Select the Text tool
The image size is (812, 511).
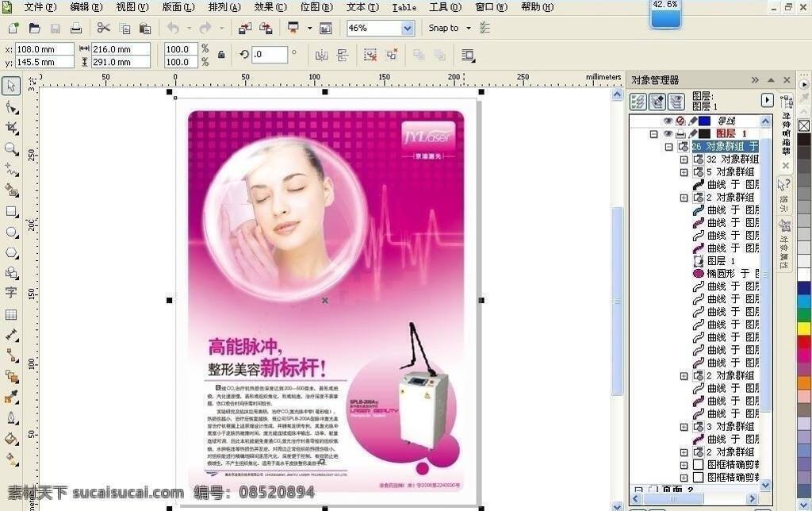coord(11,293)
